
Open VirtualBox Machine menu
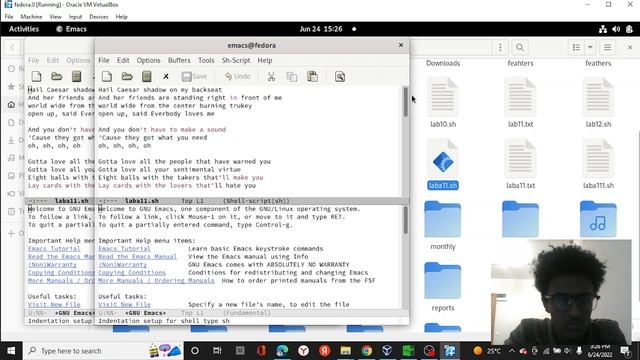pos(31,17)
